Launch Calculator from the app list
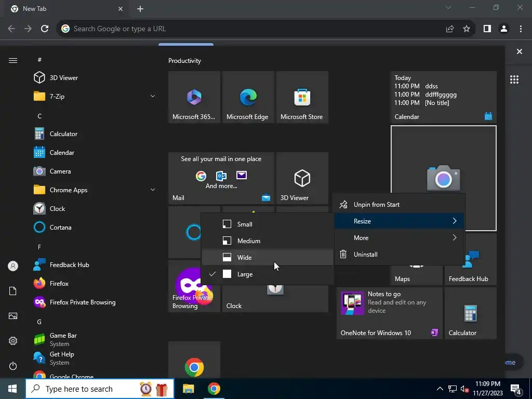This screenshot has height=399, width=532. pos(95,134)
